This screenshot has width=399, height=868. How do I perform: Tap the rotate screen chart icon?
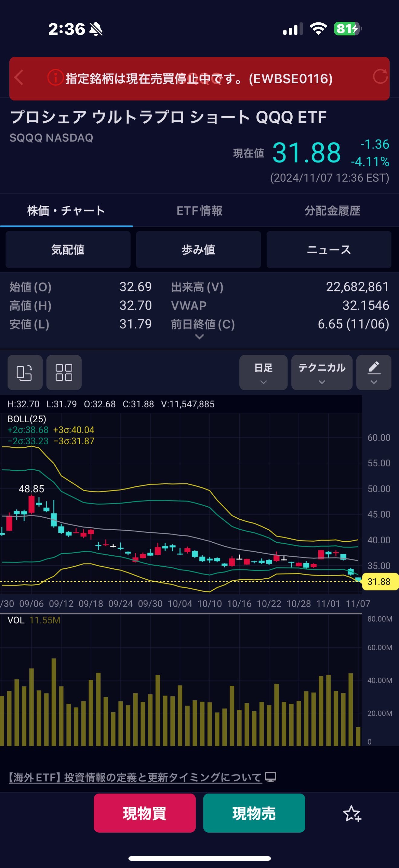tap(25, 372)
